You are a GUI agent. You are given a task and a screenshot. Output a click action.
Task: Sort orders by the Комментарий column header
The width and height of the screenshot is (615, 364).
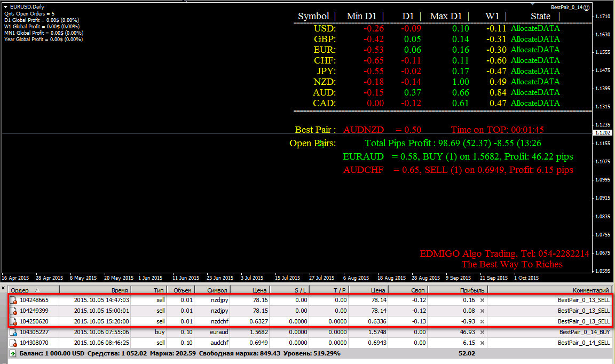click(549, 290)
